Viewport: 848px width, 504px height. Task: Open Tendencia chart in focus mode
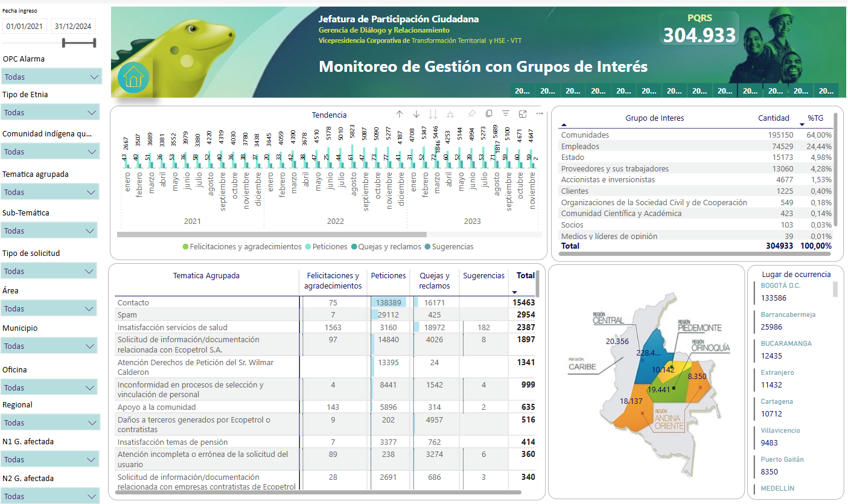point(523,114)
